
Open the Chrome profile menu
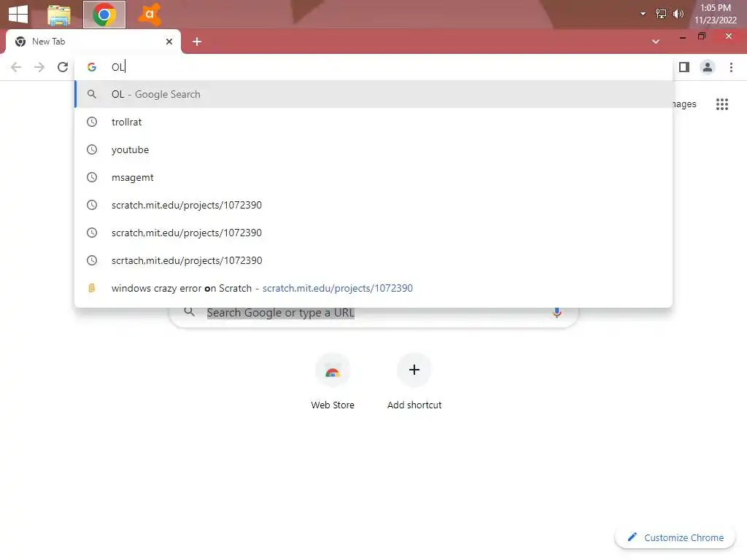(708, 67)
